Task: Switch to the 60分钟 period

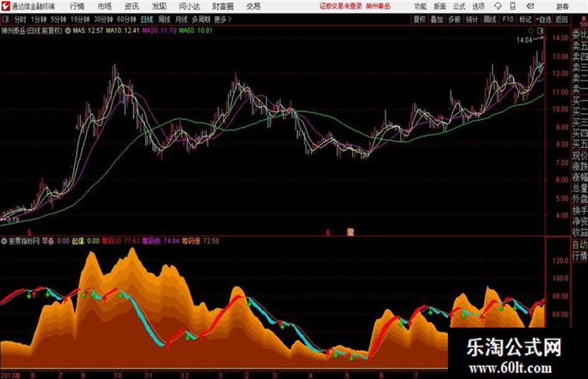Action: (126, 19)
